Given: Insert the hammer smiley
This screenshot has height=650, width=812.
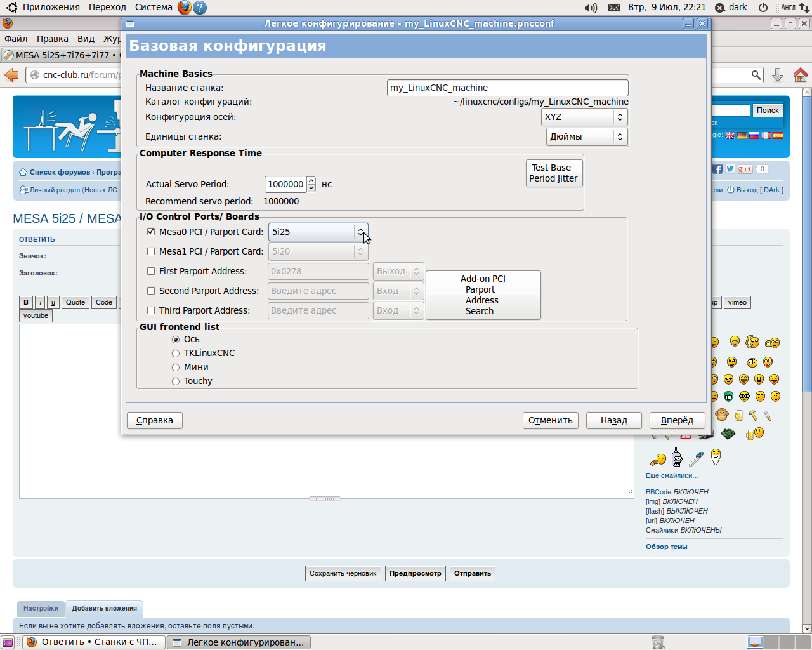Looking at the screenshot, I should (753, 416).
